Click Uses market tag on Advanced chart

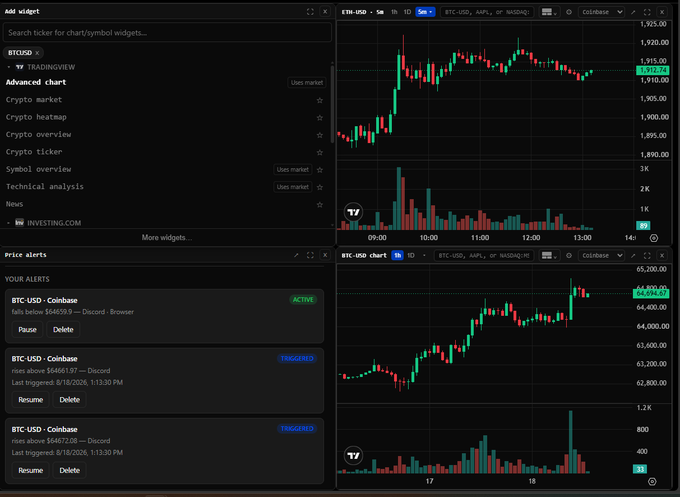(x=307, y=82)
